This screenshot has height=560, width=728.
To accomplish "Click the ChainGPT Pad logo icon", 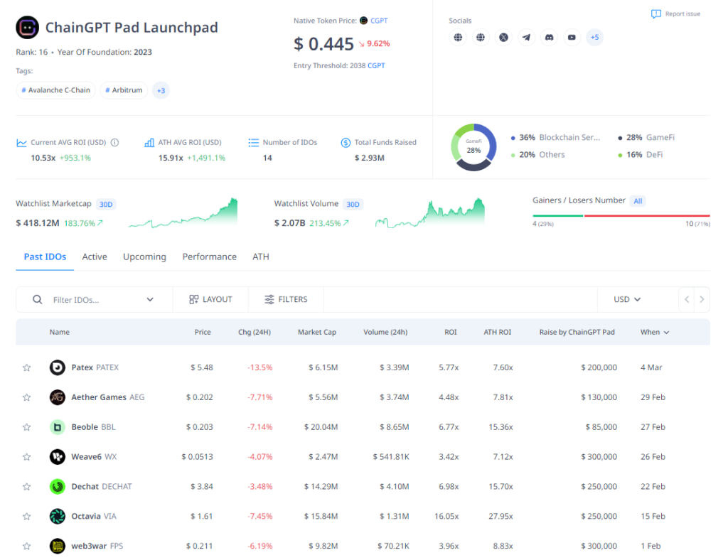I will (x=28, y=28).
